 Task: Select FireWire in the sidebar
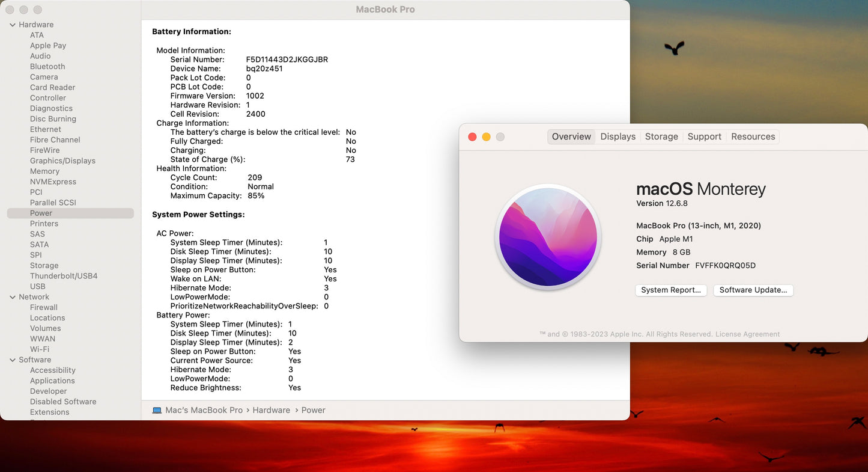(44, 150)
